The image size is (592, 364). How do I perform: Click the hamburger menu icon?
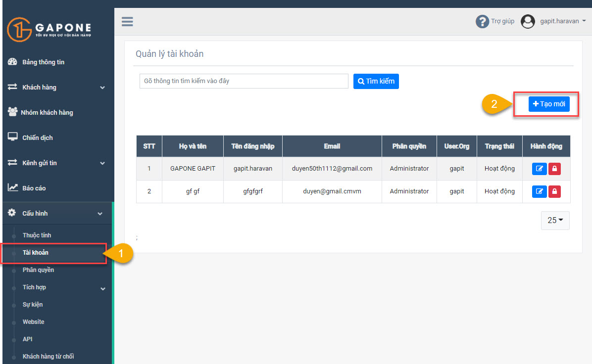(127, 21)
